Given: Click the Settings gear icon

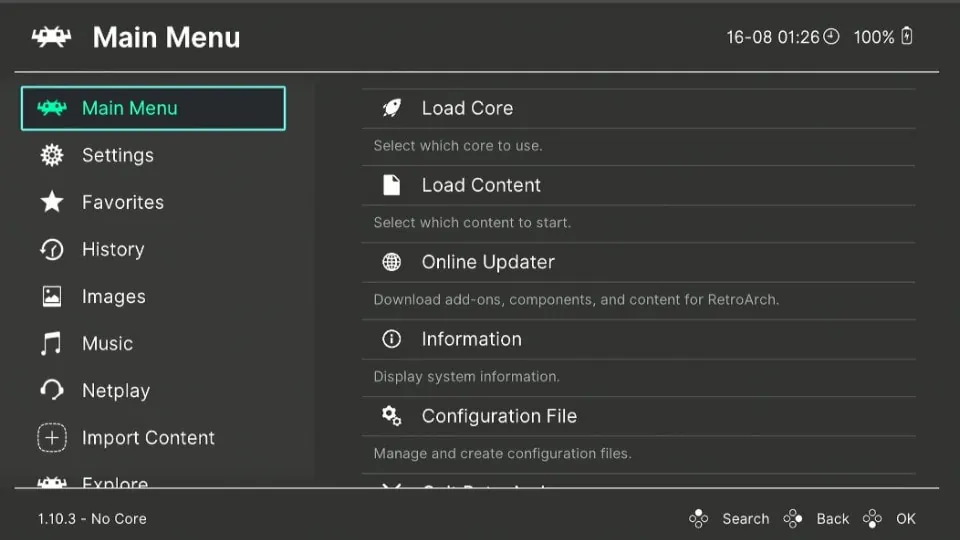Looking at the screenshot, I should click(51, 156).
